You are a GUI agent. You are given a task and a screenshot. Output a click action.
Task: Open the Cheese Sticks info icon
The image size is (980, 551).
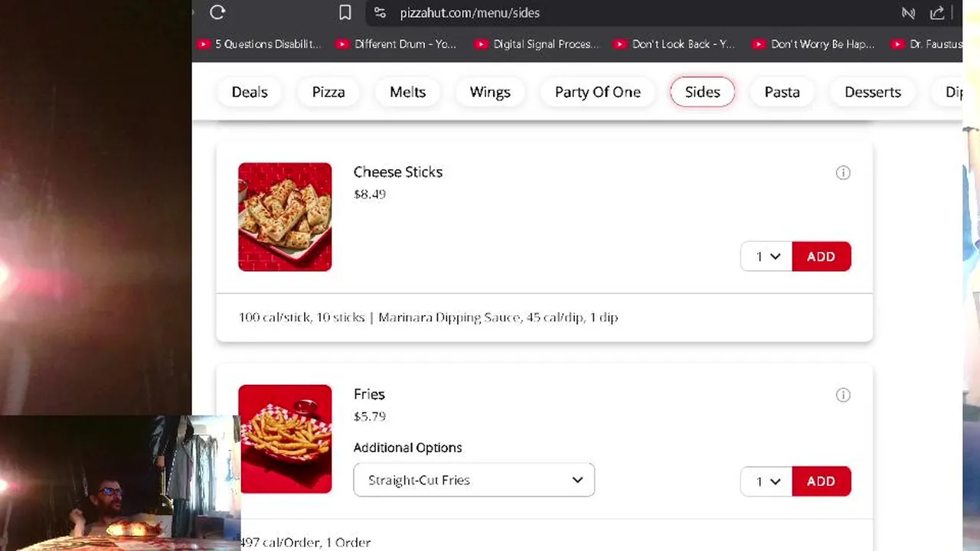click(x=843, y=173)
